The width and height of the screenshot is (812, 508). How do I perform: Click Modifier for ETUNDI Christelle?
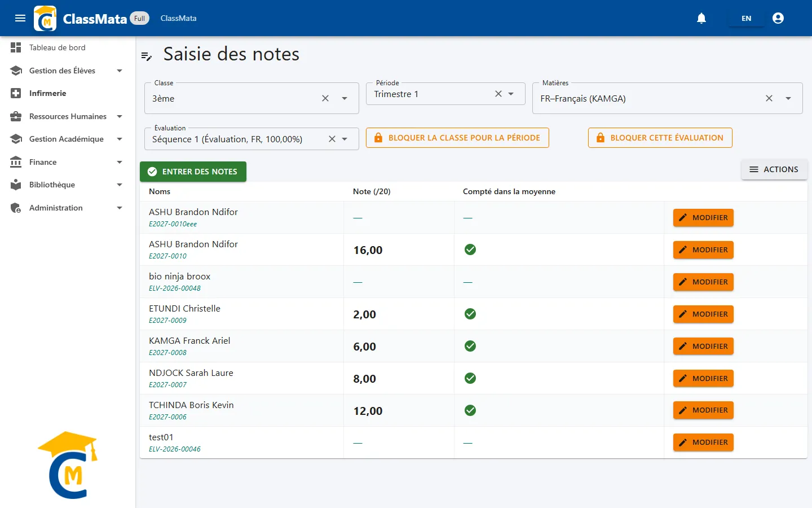(703, 314)
